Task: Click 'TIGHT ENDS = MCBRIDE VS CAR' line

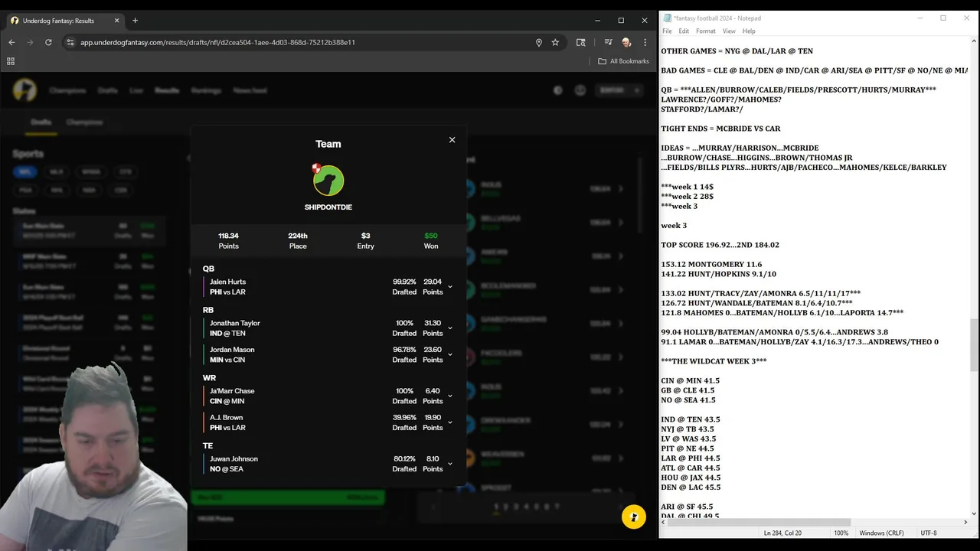Action: 720,129
